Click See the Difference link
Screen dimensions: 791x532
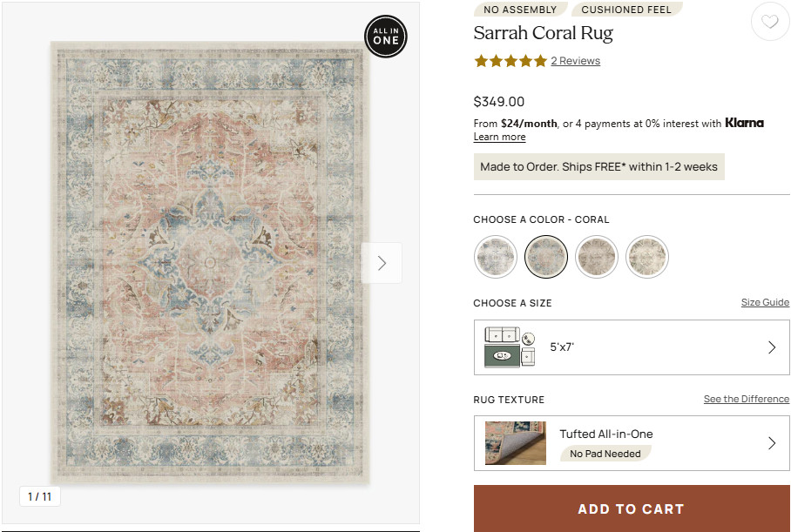click(746, 400)
